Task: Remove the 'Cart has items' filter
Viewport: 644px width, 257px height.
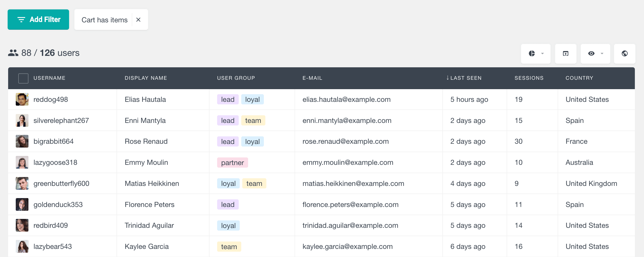Action: pyautogui.click(x=138, y=20)
